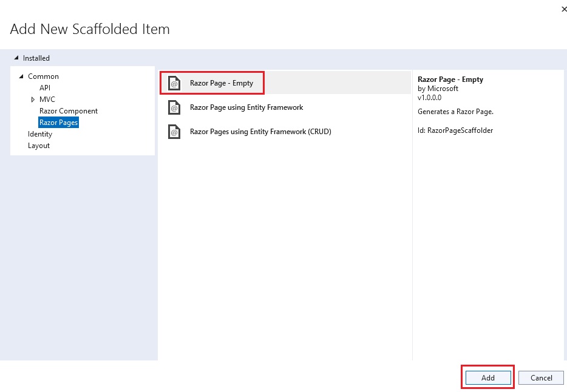The height and width of the screenshot is (392, 567).
Task: Choose the Razor Page - Empty template
Action: click(x=285, y=83)
